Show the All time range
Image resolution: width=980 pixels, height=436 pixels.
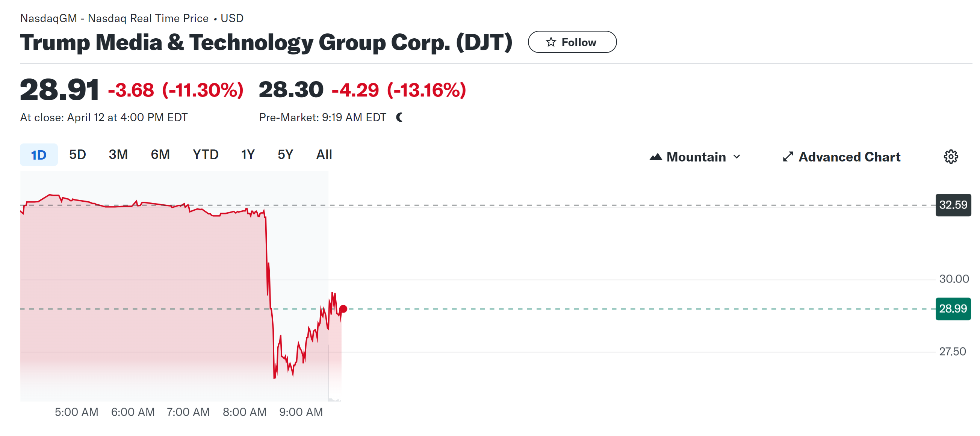(x=324, y=155)
